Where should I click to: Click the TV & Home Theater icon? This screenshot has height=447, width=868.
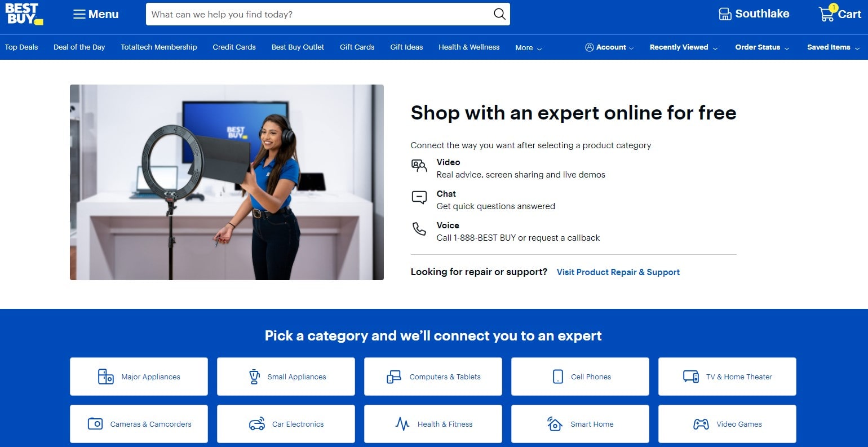point(691,377)
